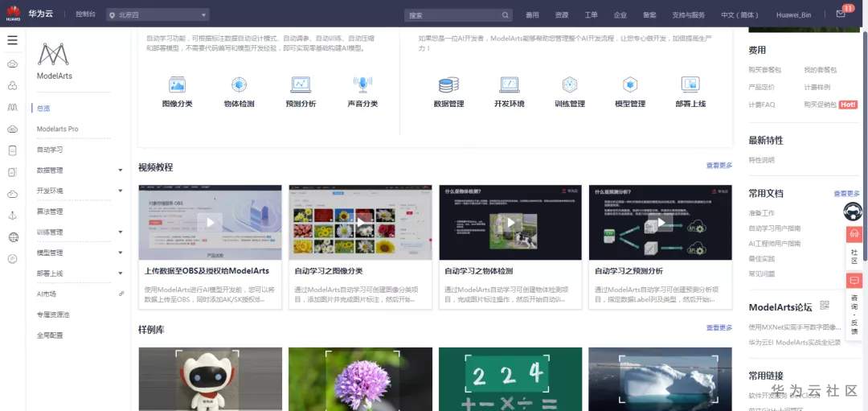868x411 pixels.
Task: Open the 数据管理 database icon
Action: click(x=448, y=84)
